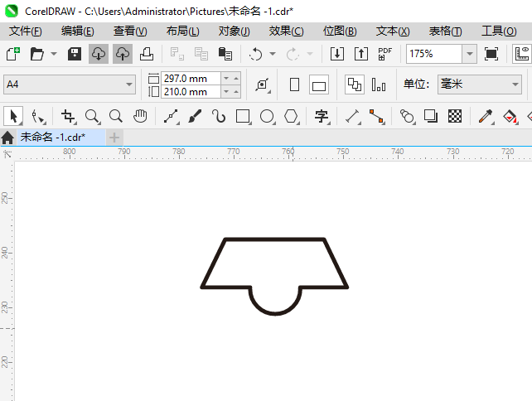Select the Polygon tool
Image resolution: width=532 pixels, height=401 pixels.
pos(291,116)
